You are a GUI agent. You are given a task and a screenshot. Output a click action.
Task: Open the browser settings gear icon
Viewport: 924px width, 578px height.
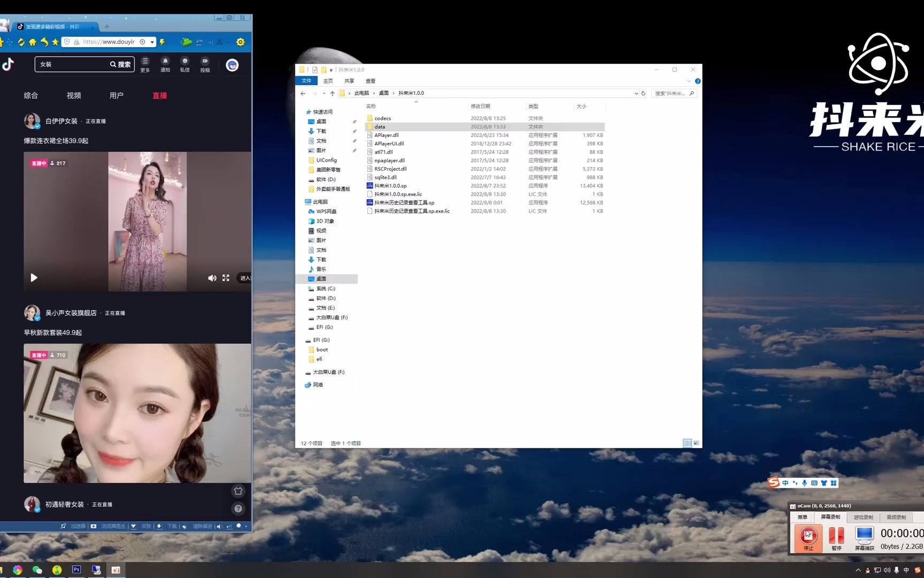(241, 42)
